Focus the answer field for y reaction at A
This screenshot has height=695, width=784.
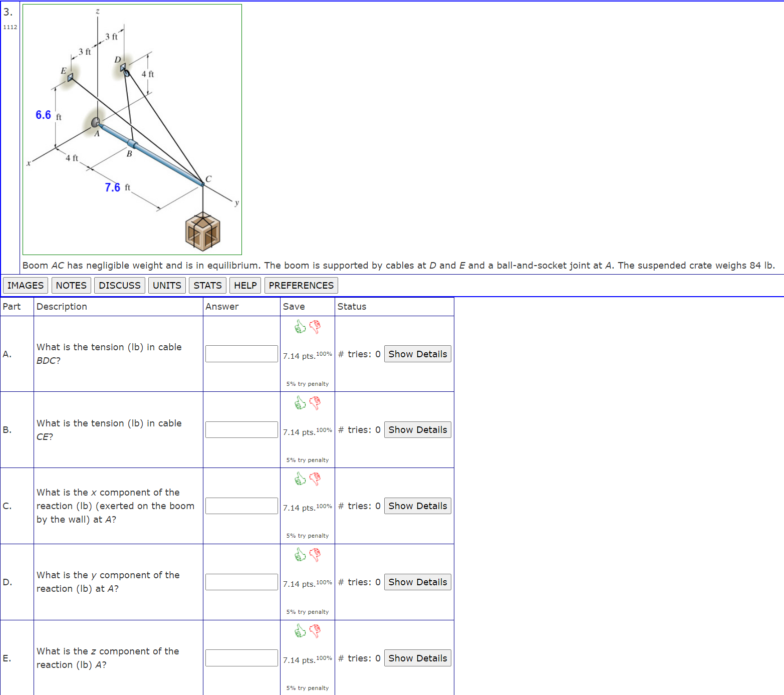(x=241, y=582)
